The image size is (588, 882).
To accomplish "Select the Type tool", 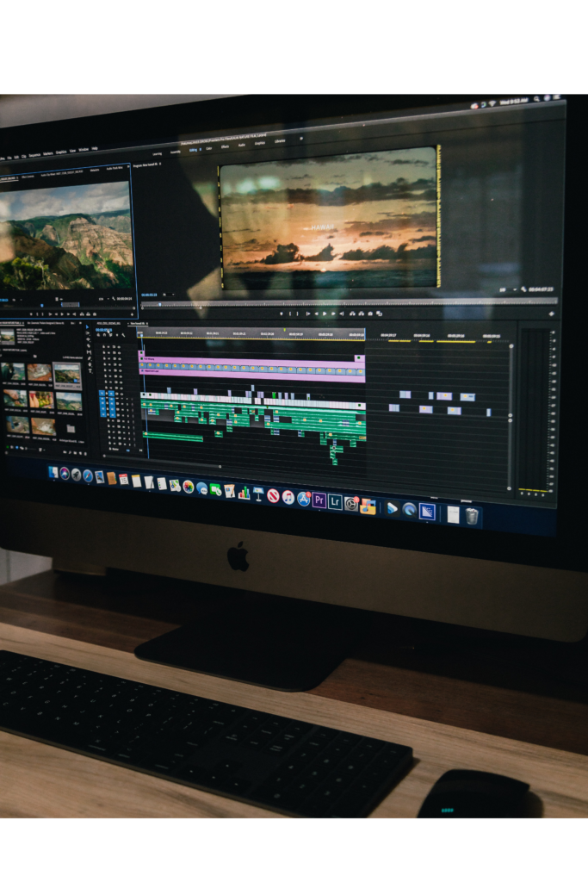I will [91, 370].
